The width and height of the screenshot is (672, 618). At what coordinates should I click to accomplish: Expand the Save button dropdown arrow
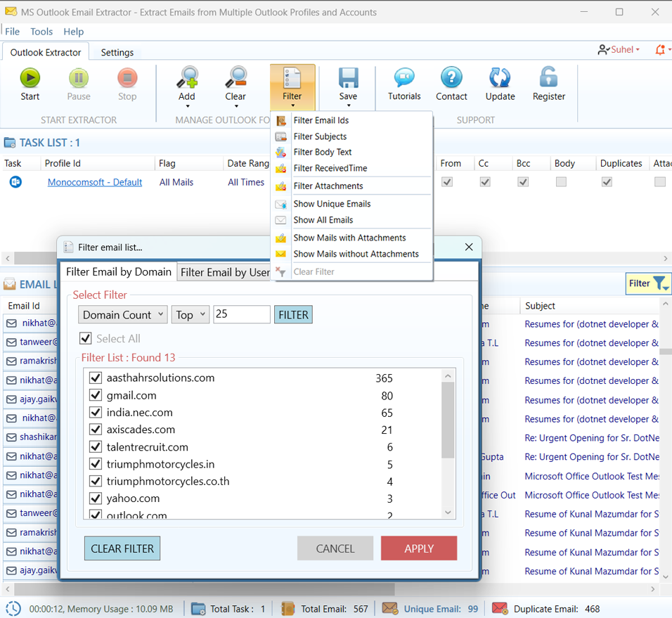[x=349, y=106]
